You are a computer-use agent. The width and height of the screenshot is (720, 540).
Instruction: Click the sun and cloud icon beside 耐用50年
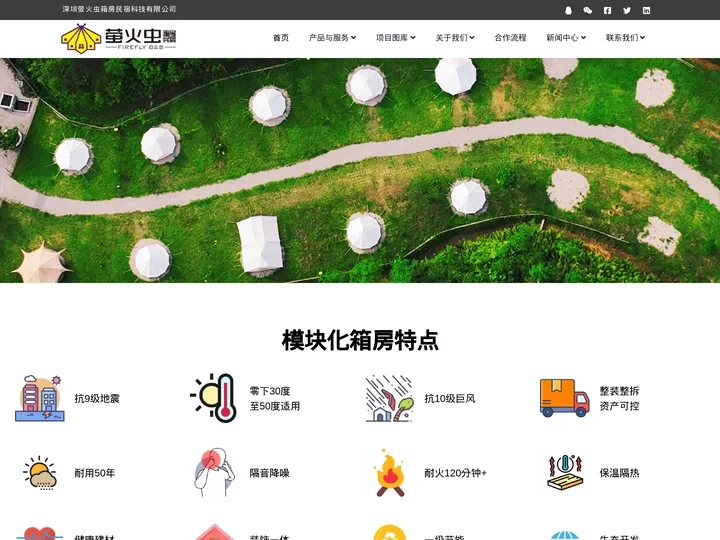40,472
